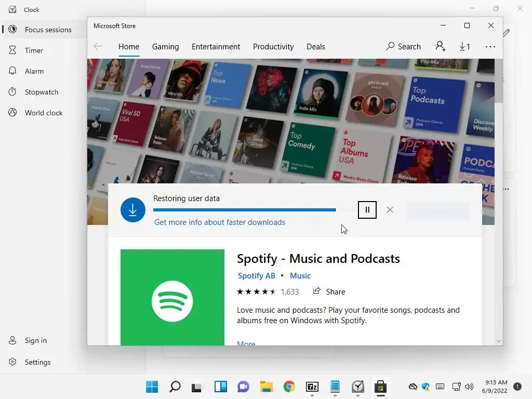The height and width of the screenshot is (399, 532).
Task: Open the clock and date on the taskbar
Action: pyautogui.click(x=495, y=387)
